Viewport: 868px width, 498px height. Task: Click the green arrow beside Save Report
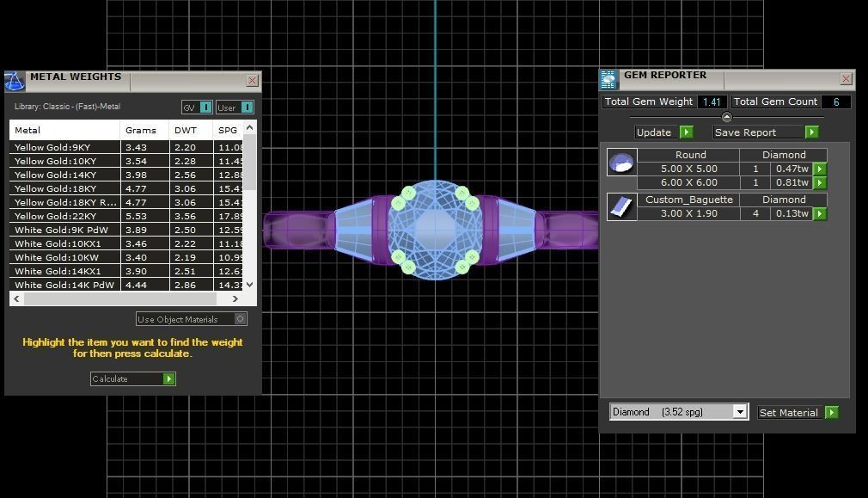coord(811,132)
